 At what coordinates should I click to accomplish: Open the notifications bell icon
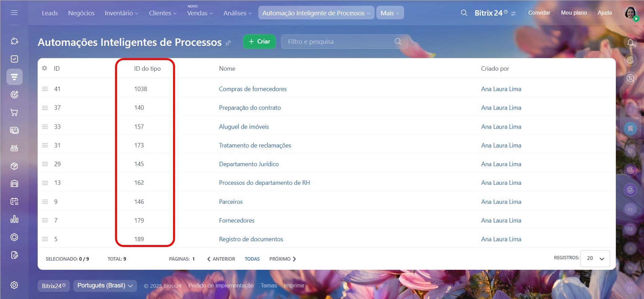pyautogui.click(x=630, y=43)
